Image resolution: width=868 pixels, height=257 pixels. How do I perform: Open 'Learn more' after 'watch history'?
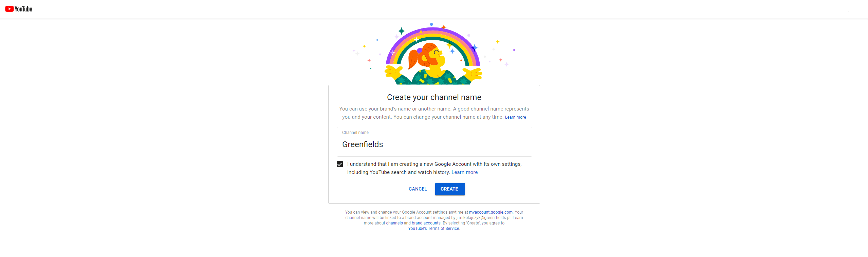464,172
